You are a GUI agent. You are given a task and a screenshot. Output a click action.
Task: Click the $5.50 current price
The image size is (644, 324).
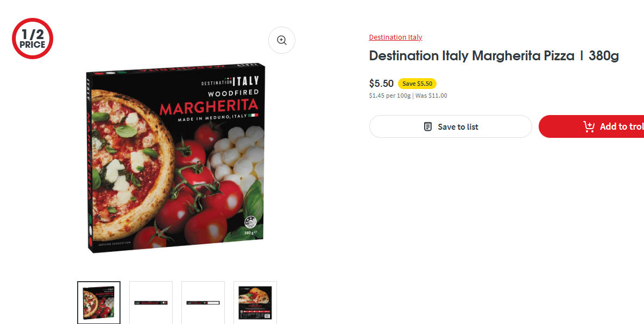[381, 84]
